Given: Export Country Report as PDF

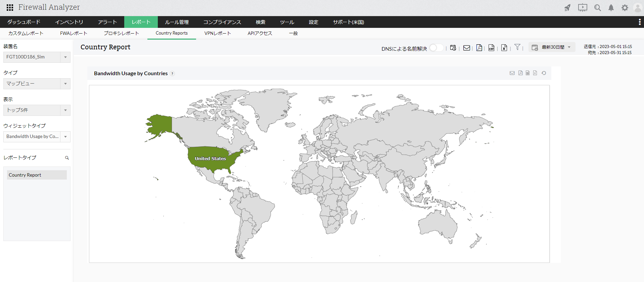Looking at the screenshot, I should pyautogui.click(x=479, y=48).
